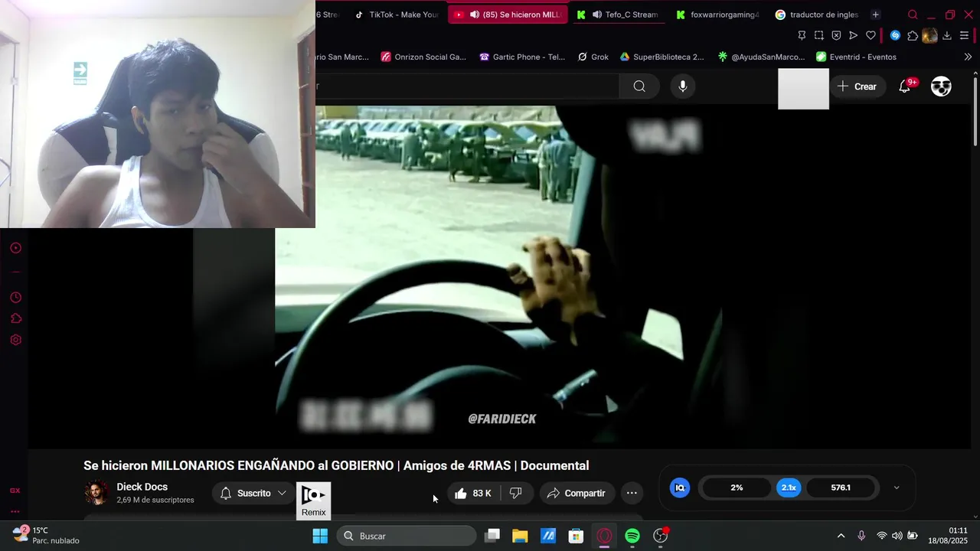
Task: Expand the Suscrito subscription dropdown
Action: 253,494
